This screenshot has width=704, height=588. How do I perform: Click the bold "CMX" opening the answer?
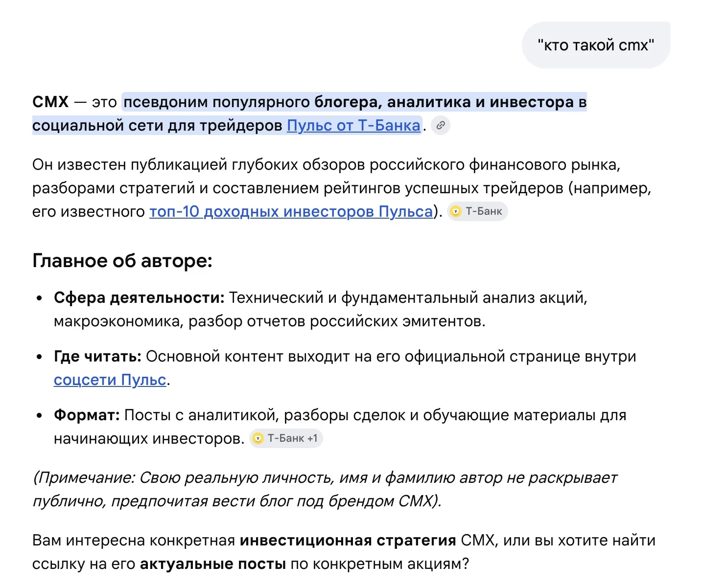50,102
